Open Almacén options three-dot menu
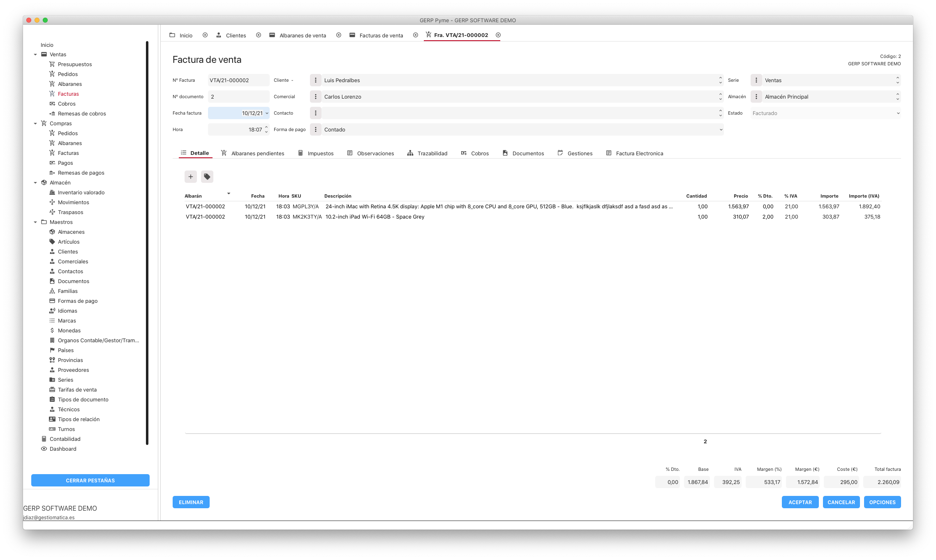Image resolution: width=936 pixels, height=560 pixels. coord(756,97)
